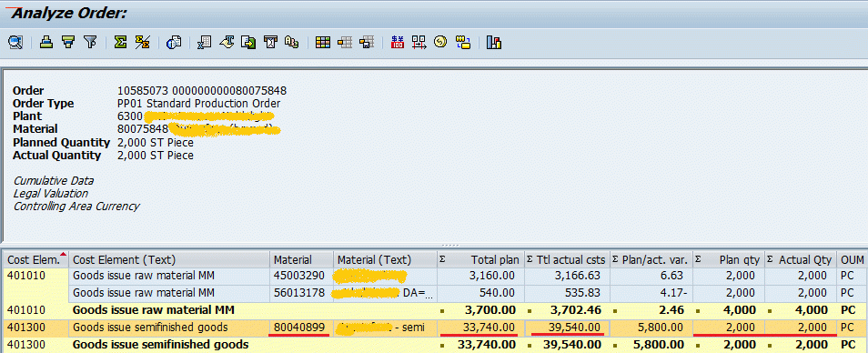Export list to spreadsheet
The height and width of the screenshot is (353, 868).
point(205,42)
